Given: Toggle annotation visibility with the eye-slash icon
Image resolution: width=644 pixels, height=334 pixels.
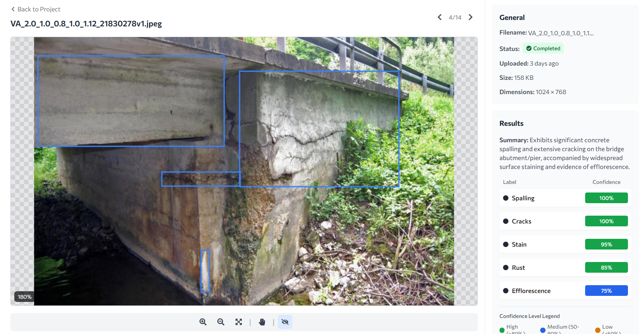Looking at the screenshot, I should coord(285,322).
